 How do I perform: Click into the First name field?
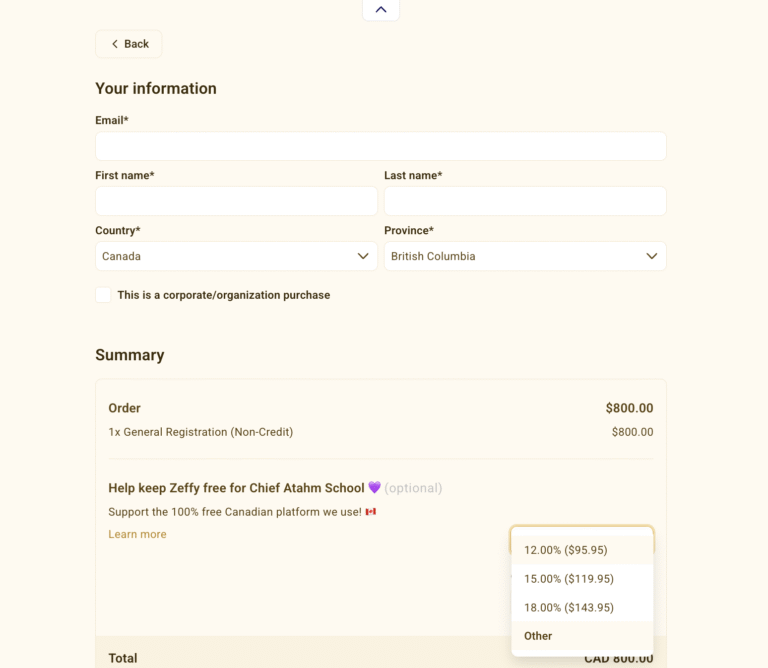pyautogui.click(x=236, y=201)
